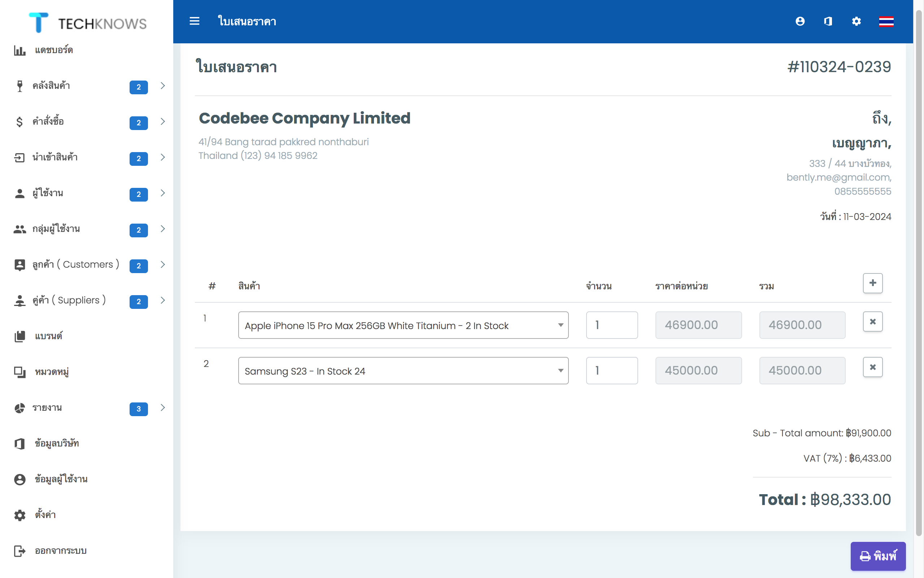Expand the คลังสินค้า submenu chevron
924x578 pixels.
[x=163, y=86]
